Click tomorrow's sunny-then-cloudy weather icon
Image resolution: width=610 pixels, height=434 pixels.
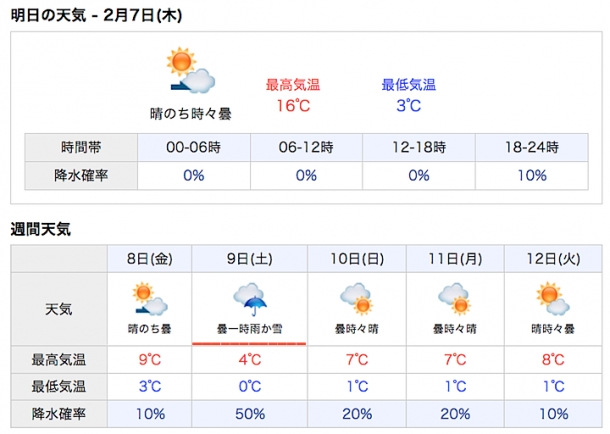point(191,70)
